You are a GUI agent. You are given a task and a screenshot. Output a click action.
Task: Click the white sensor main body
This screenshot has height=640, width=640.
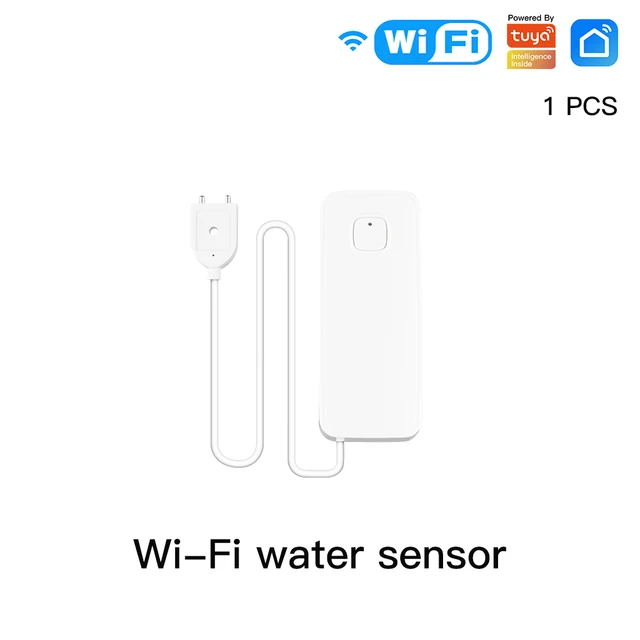tap(370, 316)
